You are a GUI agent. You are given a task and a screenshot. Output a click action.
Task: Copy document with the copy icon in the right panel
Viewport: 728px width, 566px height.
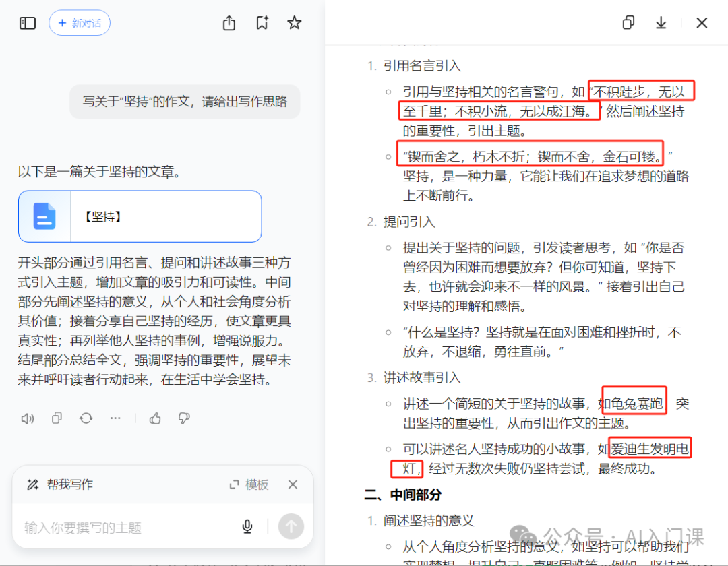628,23
